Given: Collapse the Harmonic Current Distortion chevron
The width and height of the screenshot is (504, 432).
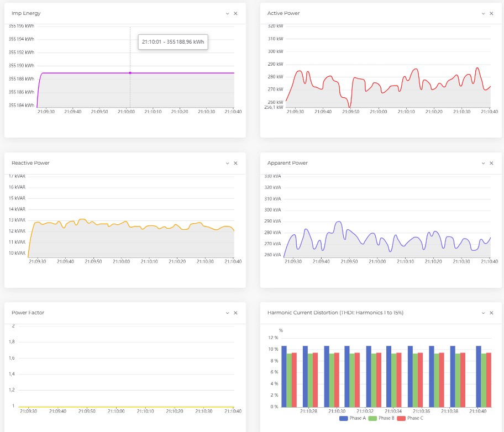Looking at the screenshot, I should (483, 313).
